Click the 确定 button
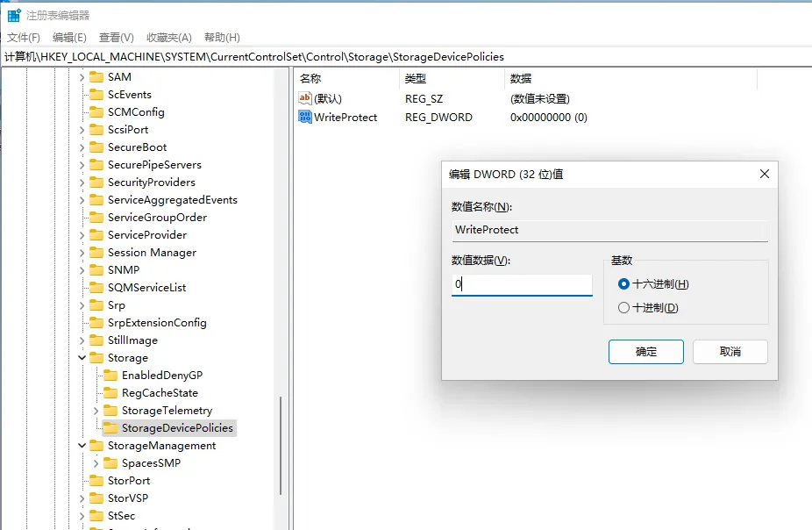 (x=645, y=351)
